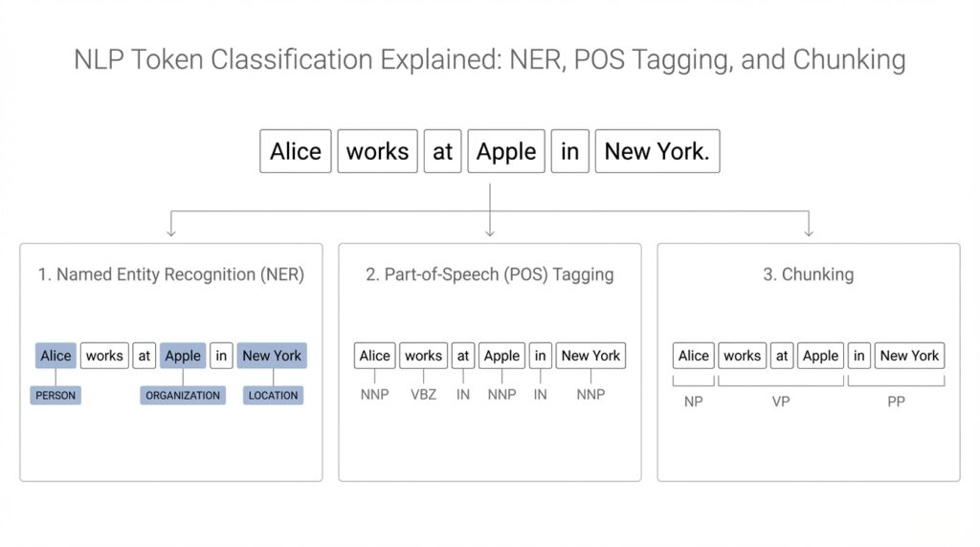Click the VP chunk label
This screenshot has width=980, height=547.
click(781, 402)
